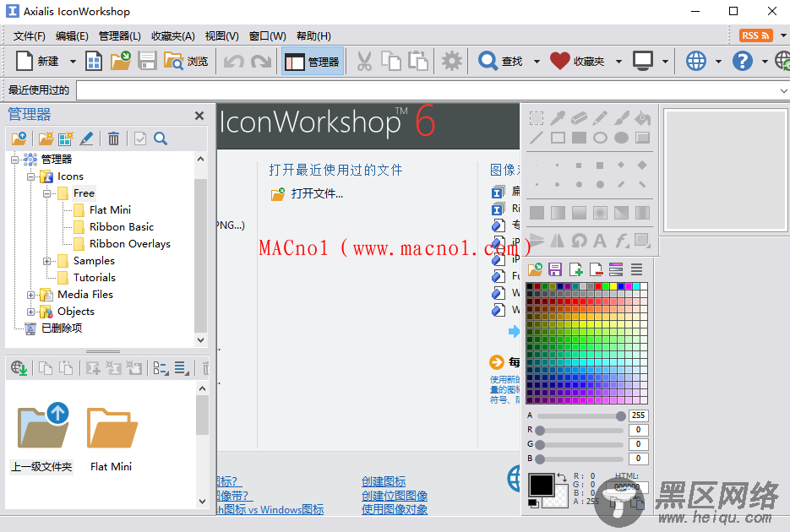Click the Cut scissors icon
Image resolution: width=790 pixels, height=532 pixels.
(364, 62)
